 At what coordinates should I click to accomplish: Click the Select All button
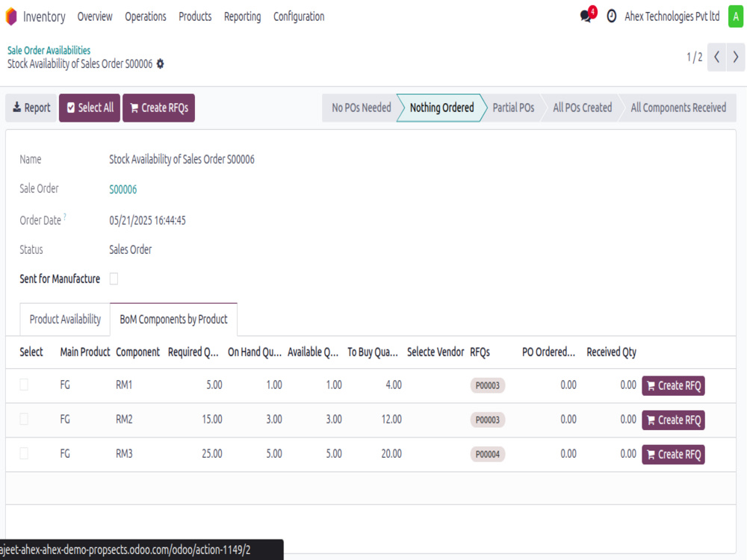pyautogui.click(x=90, y=108)
